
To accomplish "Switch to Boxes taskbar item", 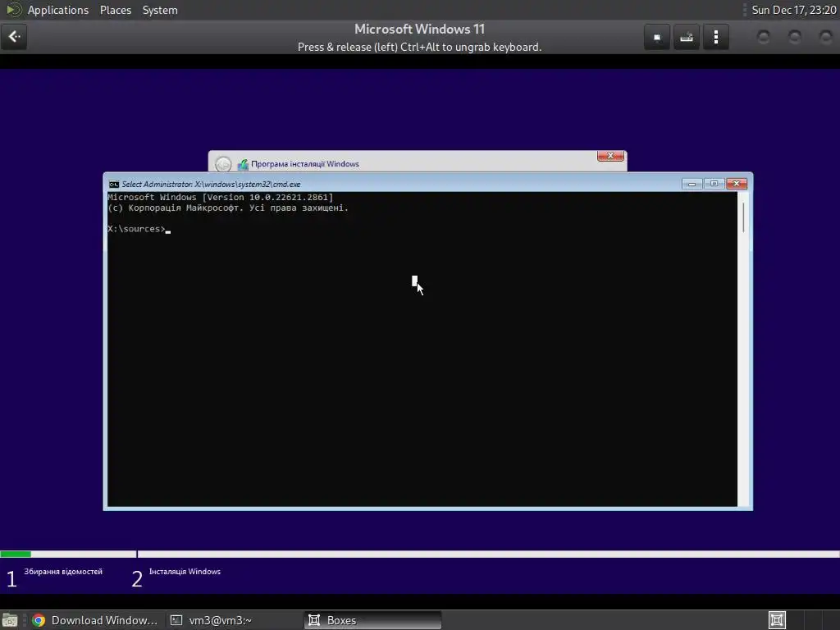I will [373, 620].
